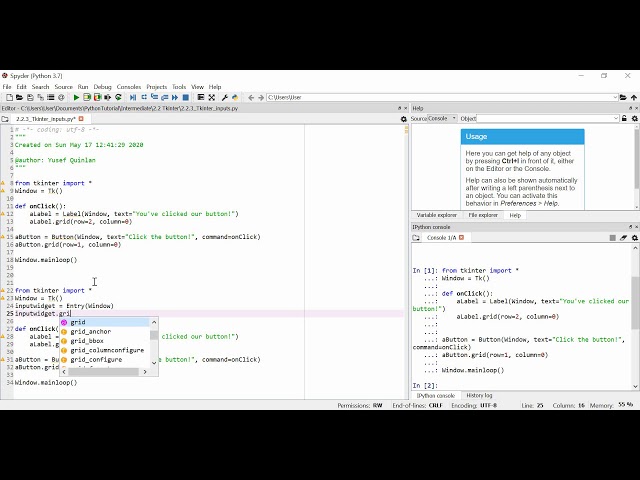Click the Re-run last script icon
The height and width of the screenshot is (480, 640).
click(x=118, y=97)
